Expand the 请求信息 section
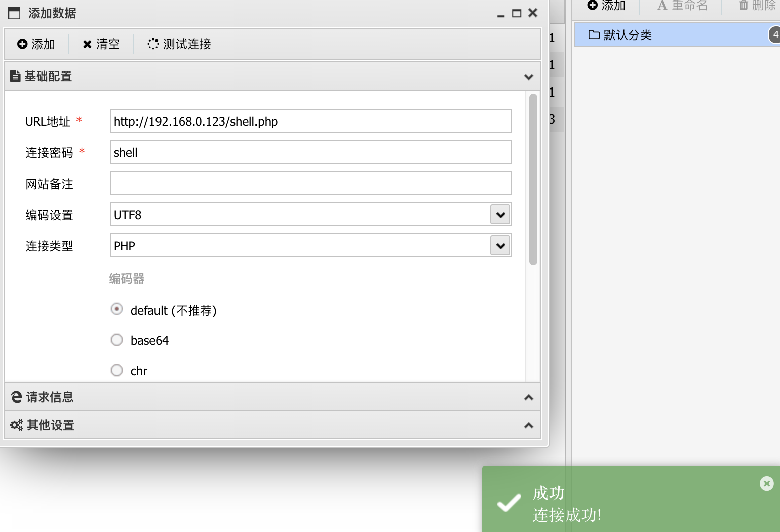Image resolution: width=780 pixels, height=532 pixels. [528, 398]
